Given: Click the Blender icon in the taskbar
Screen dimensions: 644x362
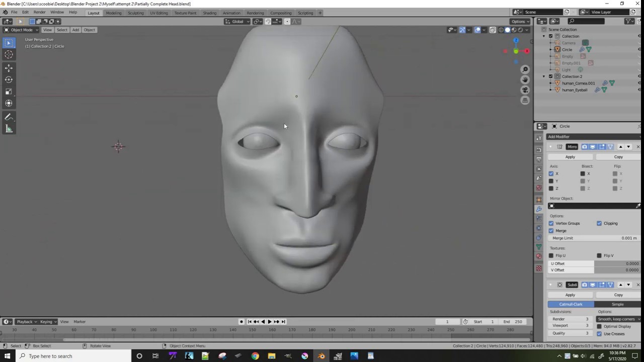Looking at the screenshot, I should [x=321, y=356].
